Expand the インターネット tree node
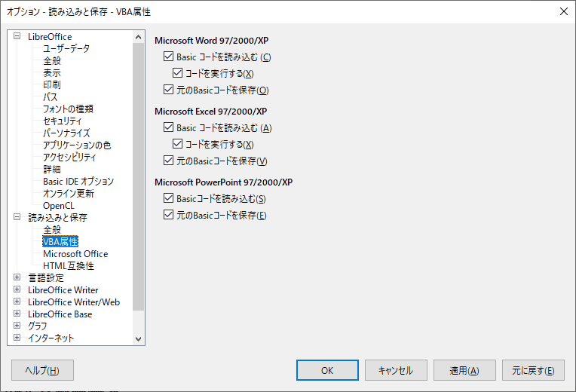The height and width of the screenshot is (392, 576). tap(17, 337)
